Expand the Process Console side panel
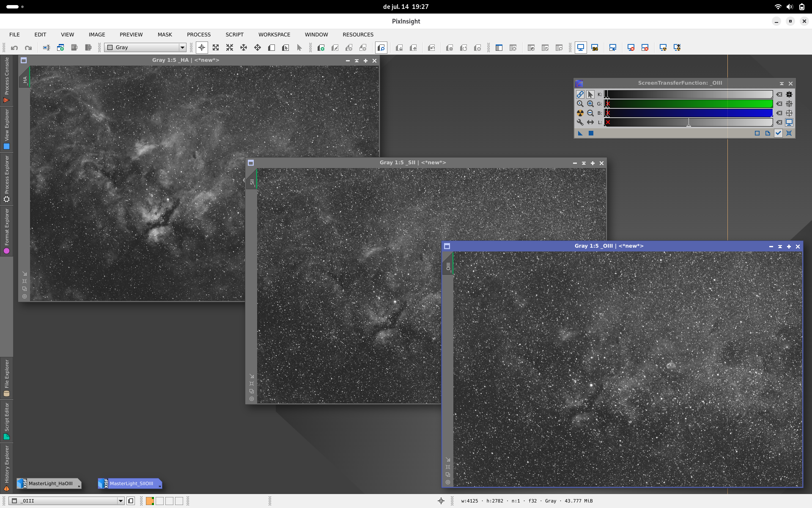This screenshot has height=508, width=812. point(6,80)
